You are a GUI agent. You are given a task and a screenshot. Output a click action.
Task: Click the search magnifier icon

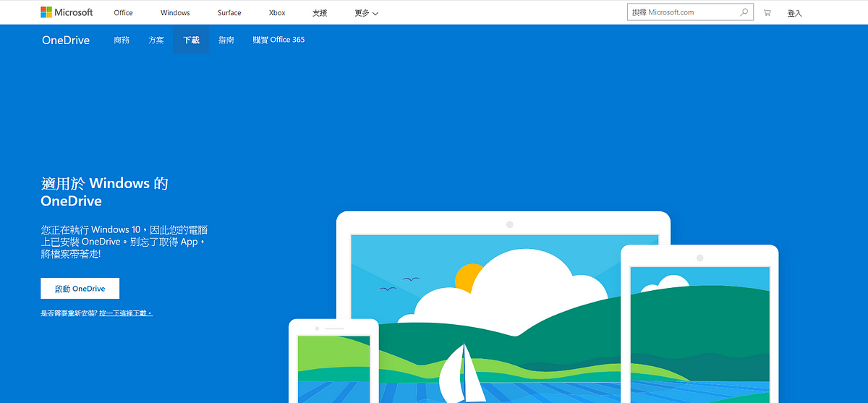(744, 12)
